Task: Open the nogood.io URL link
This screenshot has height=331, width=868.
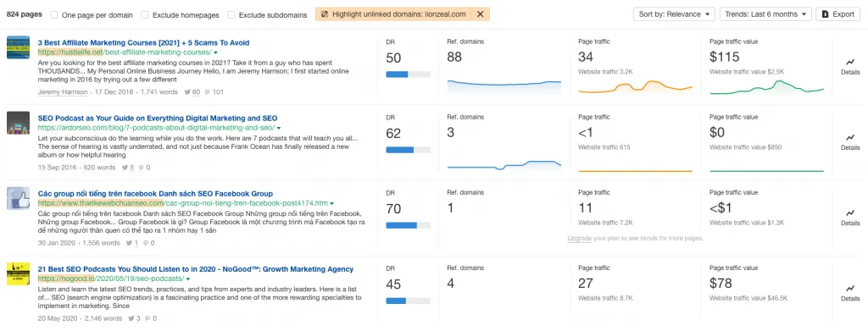Action: coord(111,279)
